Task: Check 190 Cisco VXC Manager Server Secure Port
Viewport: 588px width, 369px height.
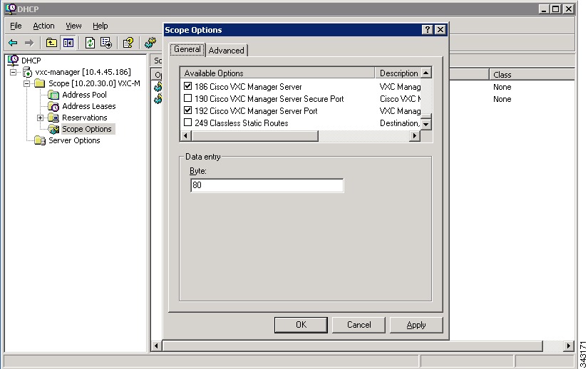Action: click(188, 98)
